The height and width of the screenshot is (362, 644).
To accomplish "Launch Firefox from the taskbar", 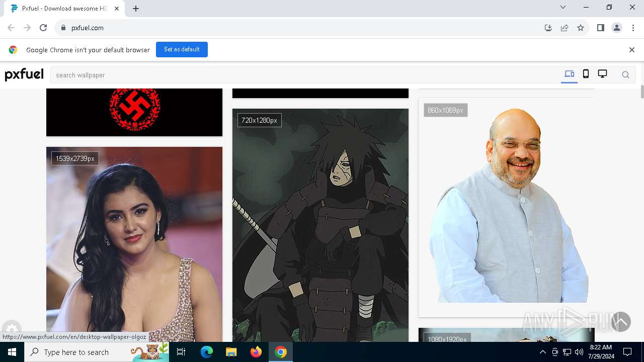I will coord(256,352).
